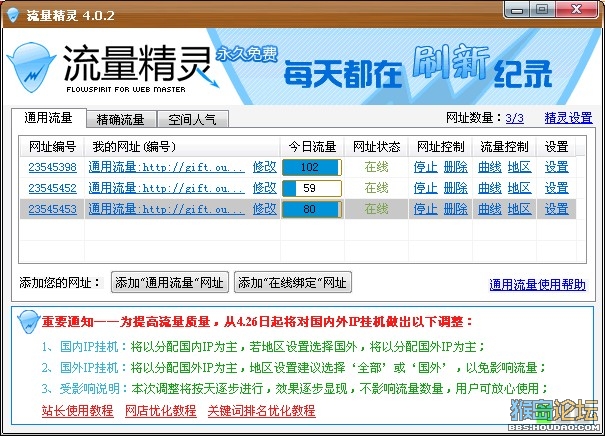Open the 通用流量 URL link for 23545452
This screenshot has height=436, width=605.
click(x=166, y=188)
